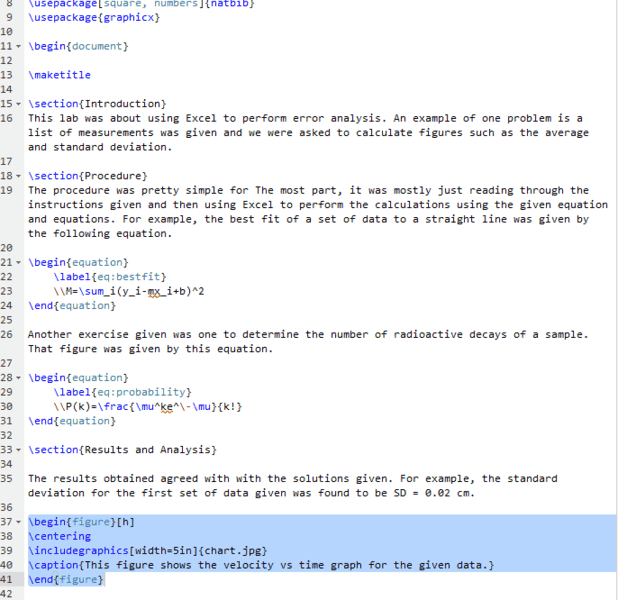Screen dimensions: 618x600
Task: Collapse the \begin{document} fold arrow
Action: pyautogui.click(x=18, y=47)
